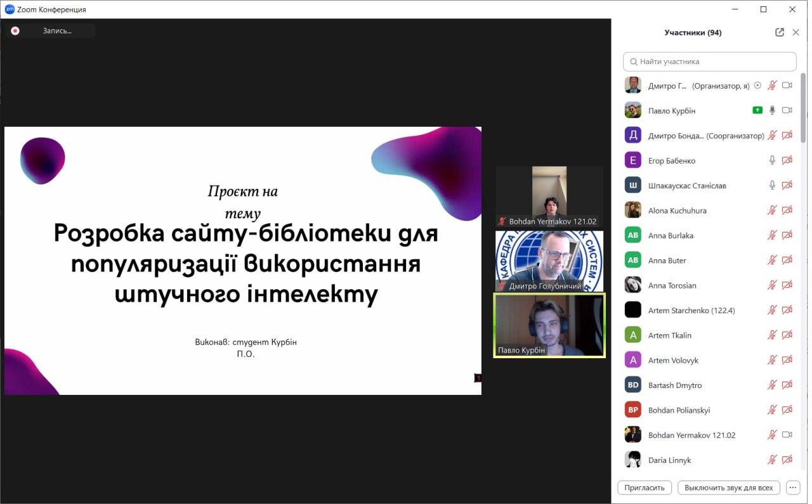
Task: Click muted mic icon for Bohdan Polianskyi
Action: tap(772, 410)
